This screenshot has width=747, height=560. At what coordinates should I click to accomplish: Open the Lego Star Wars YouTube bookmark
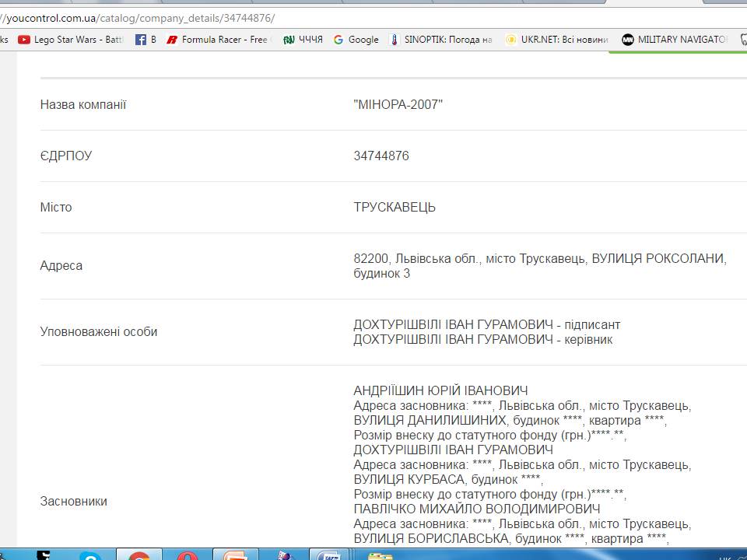point(72,40)
